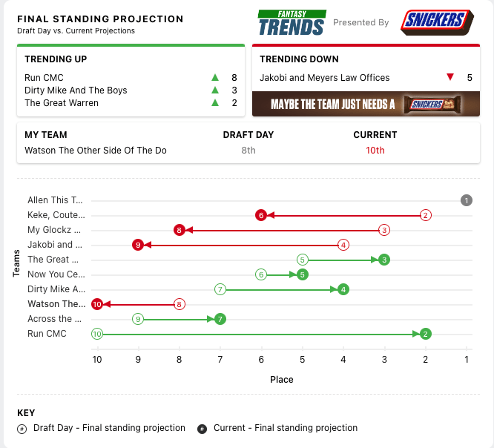The width and height of the screenshot is (494, 448).
Task: Click The Great... current rank 3 marker
Action: pos(384,260)
